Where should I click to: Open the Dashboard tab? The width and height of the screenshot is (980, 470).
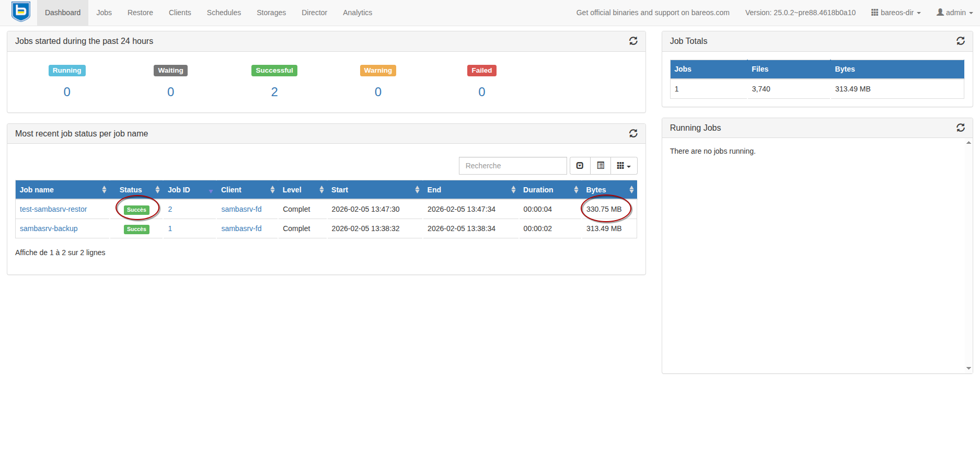tap(63, 13)
